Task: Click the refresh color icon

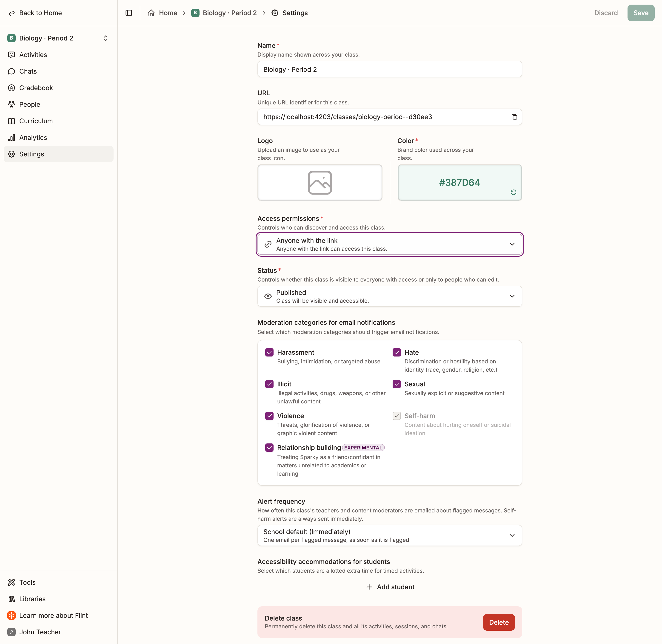Action: click(513, 192)
